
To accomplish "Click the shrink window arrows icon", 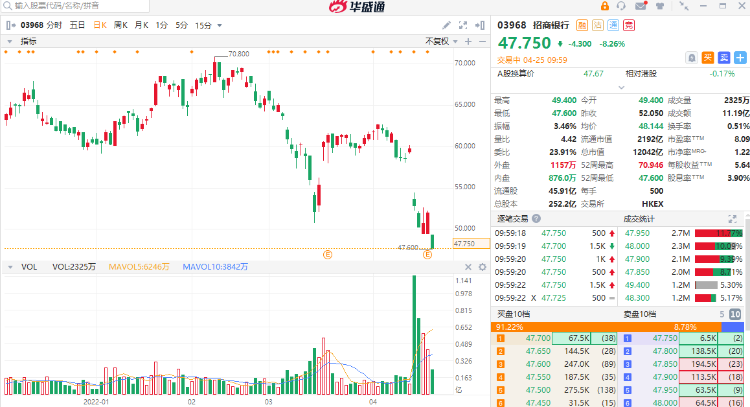I will coord(684,6).
